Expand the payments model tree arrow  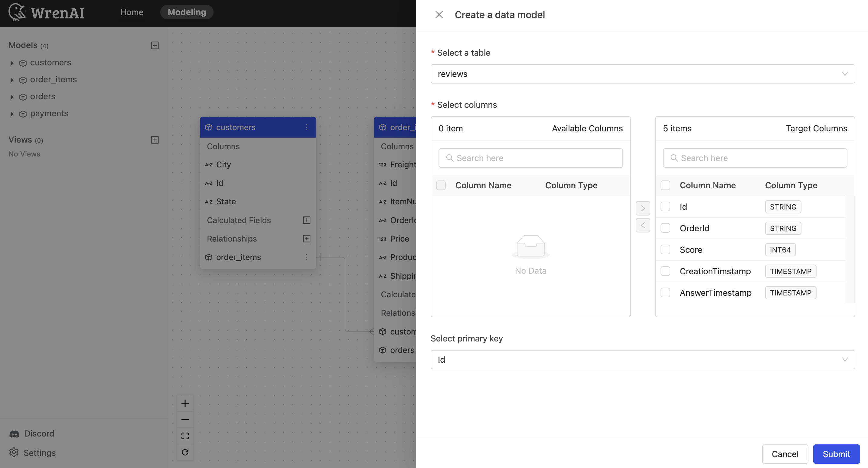point(12,114)
